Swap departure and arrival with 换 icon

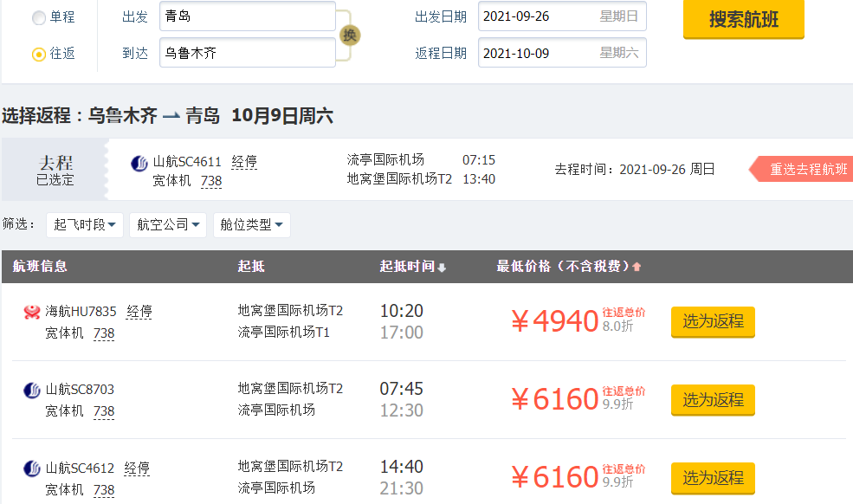pyautogui.click(x=350, y=36)
